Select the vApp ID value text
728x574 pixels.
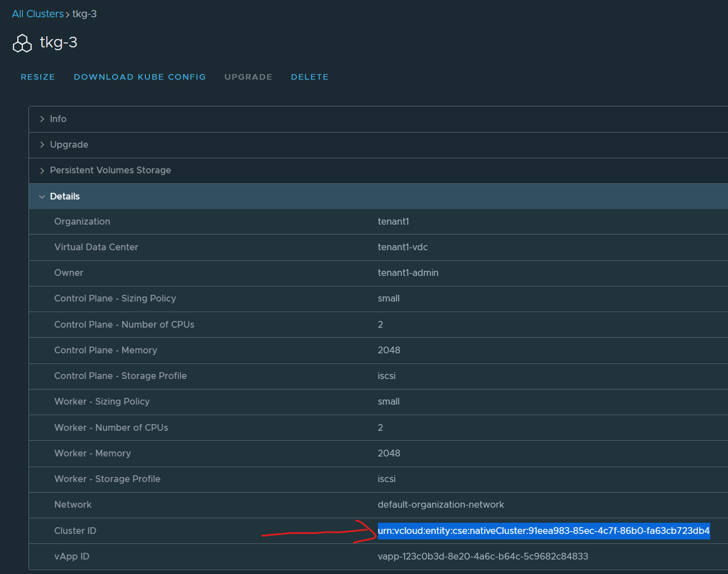(483, 556)
